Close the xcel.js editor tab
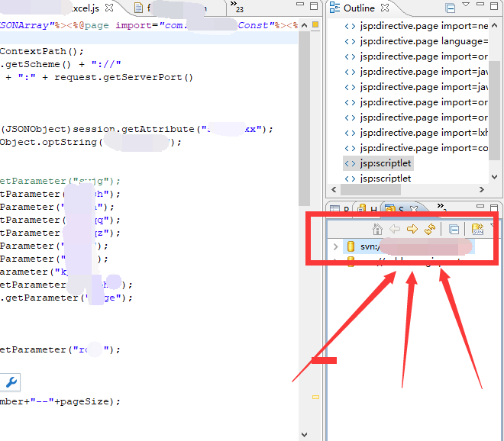 109,8
